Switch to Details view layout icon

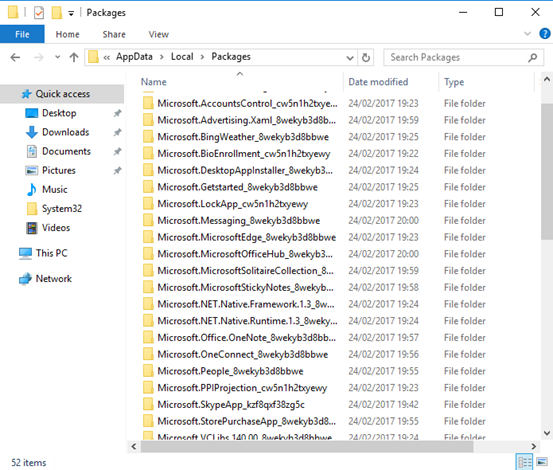coord(524,462)
